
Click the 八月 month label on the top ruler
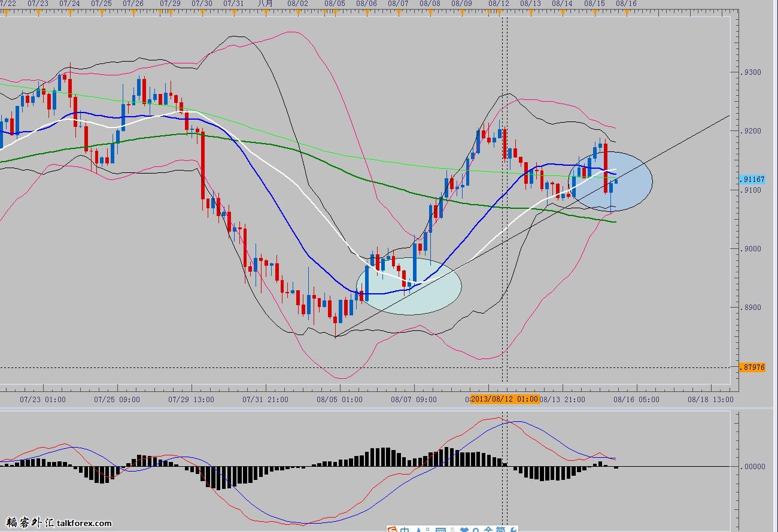pyautogui.click(x=265, y=4)
